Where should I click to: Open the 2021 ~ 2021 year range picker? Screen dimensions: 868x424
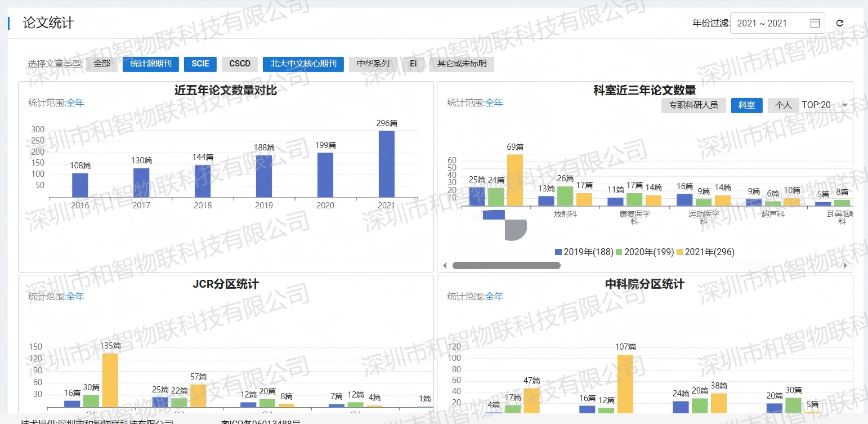pos(777,23)
